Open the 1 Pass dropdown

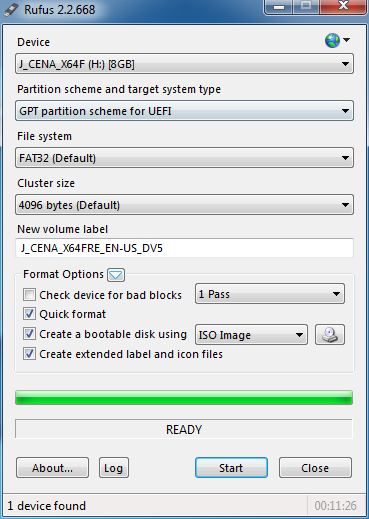pos(270,294)
